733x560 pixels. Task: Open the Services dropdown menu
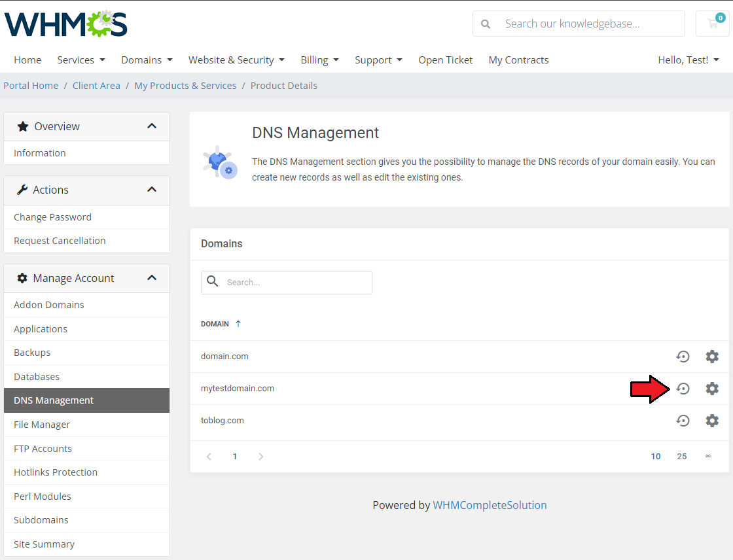[81, 60]
